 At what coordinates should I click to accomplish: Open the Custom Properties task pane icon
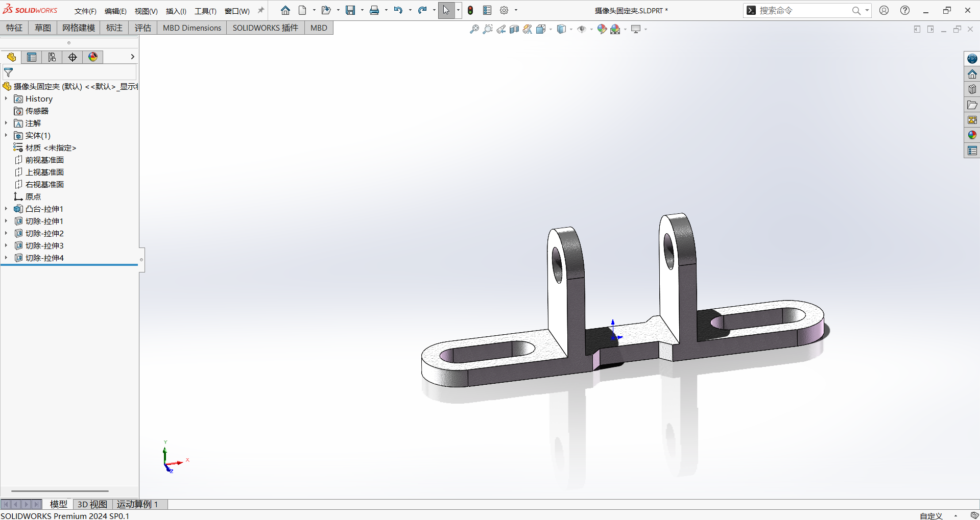[972, 151]
